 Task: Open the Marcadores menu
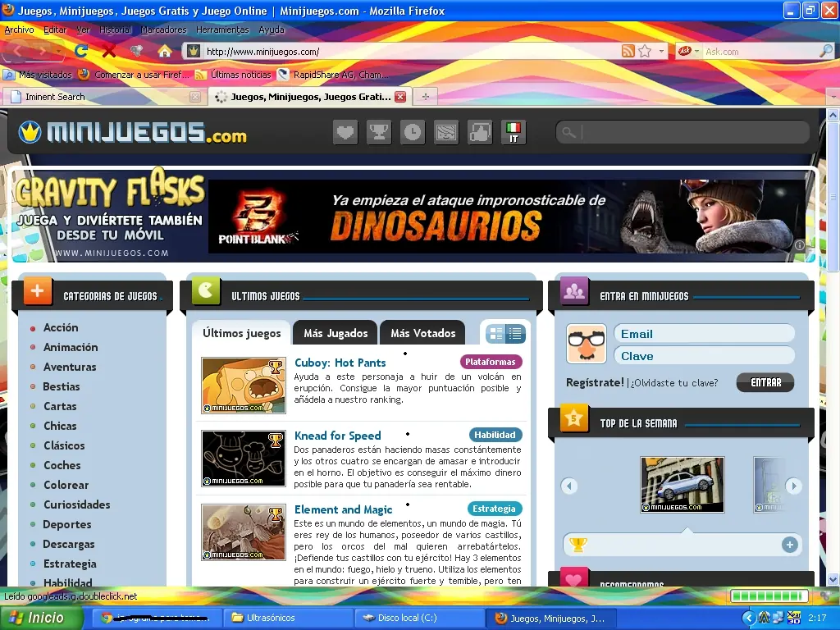click(x=163, y=30)
